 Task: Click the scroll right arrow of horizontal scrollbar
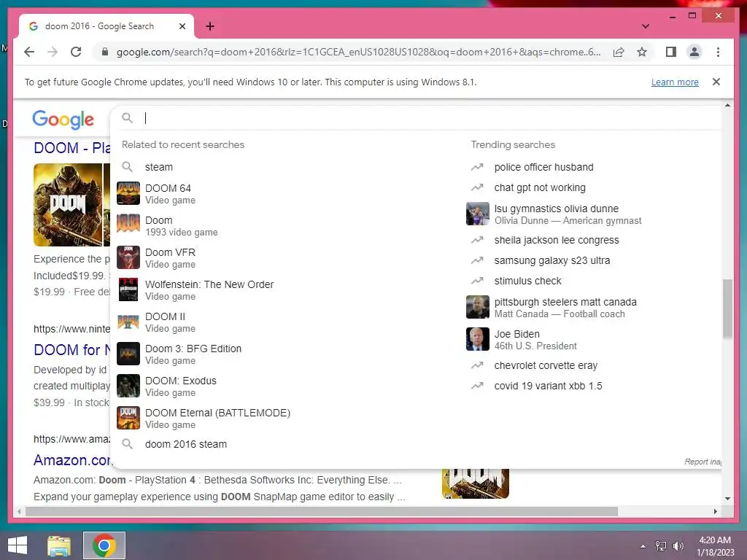(x=715, y=511)
